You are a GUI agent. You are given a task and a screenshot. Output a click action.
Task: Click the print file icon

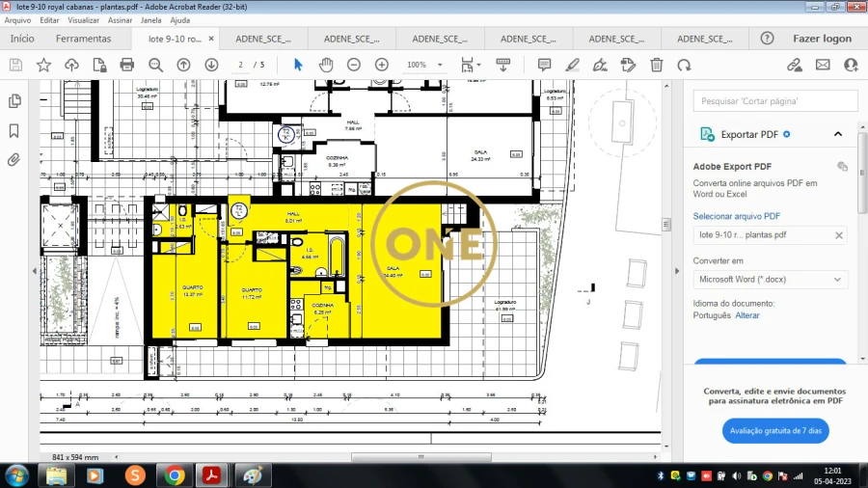pyautogui.click(x=126, y=65)
